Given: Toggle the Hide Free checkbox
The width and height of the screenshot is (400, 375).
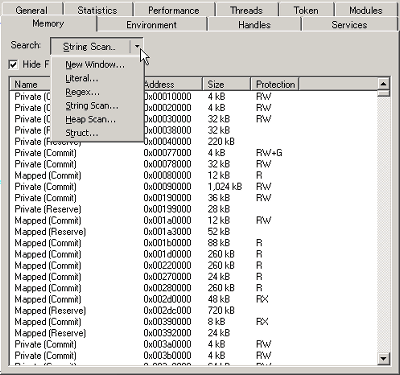Looking at the screenshot, I should tap(13, 64).
